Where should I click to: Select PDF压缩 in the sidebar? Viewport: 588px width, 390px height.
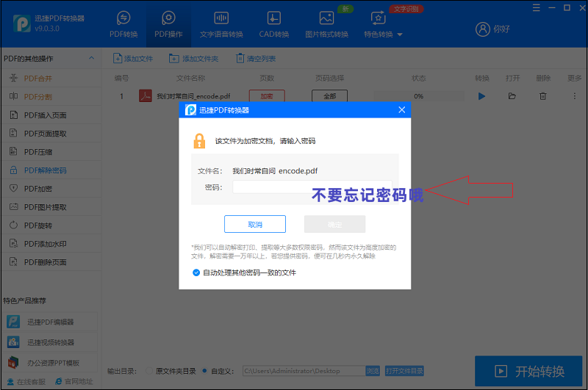[51, 152]
